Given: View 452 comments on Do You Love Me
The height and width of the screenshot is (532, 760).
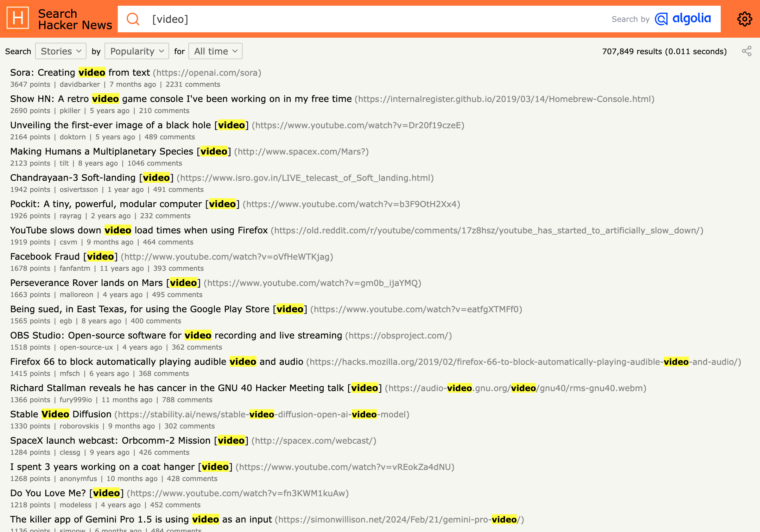Looking at the screenshot, I should click(x=175, y=505).
